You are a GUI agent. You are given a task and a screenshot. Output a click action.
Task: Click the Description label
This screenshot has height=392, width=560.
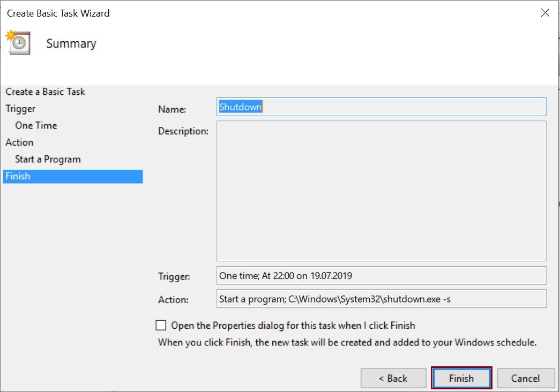tap(183, 131)
